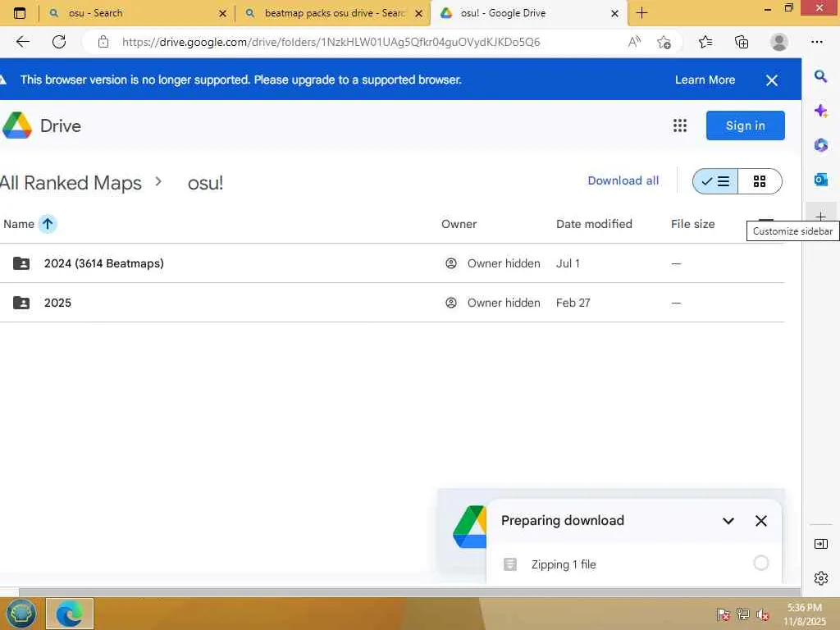Open the Windows Start button
Screen dimensions: 840x630
21,614
